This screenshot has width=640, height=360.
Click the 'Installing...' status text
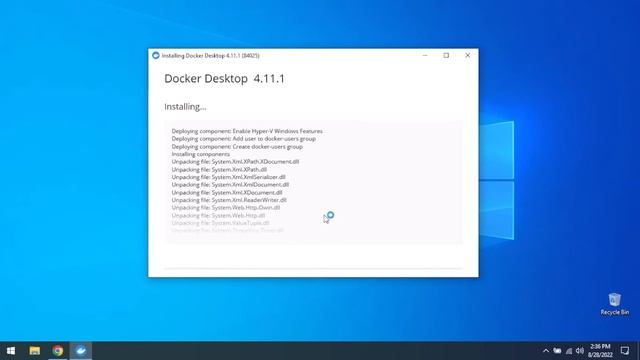tap(185, 107)
